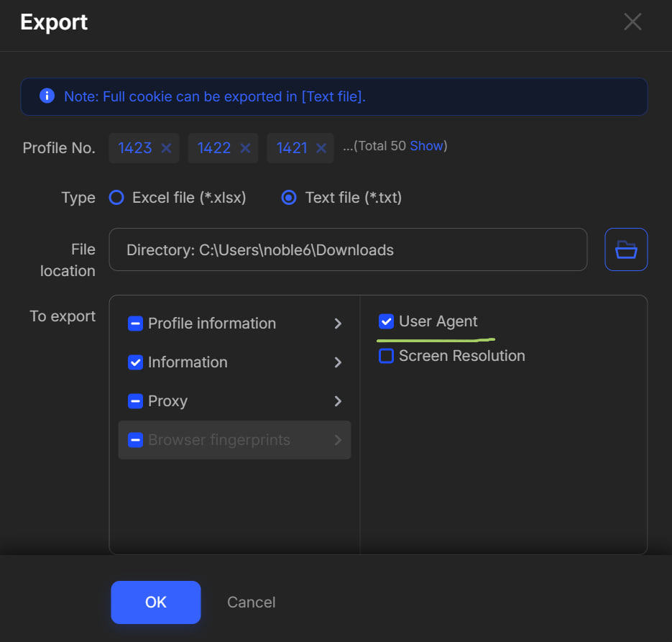672x642 pixels.
Task: Close the Export dialog with the X
Action: click(632, 22)
